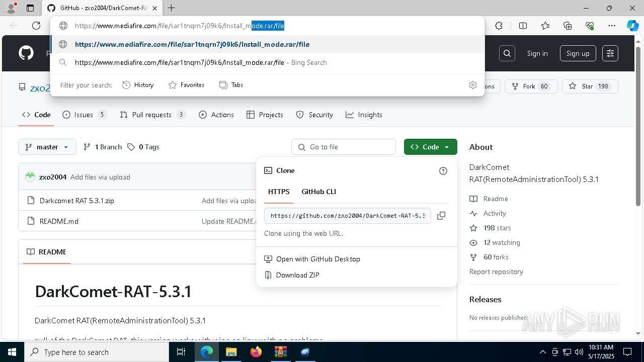
Task: Click the Windows taskbar search box
Action: coord(97,352)
